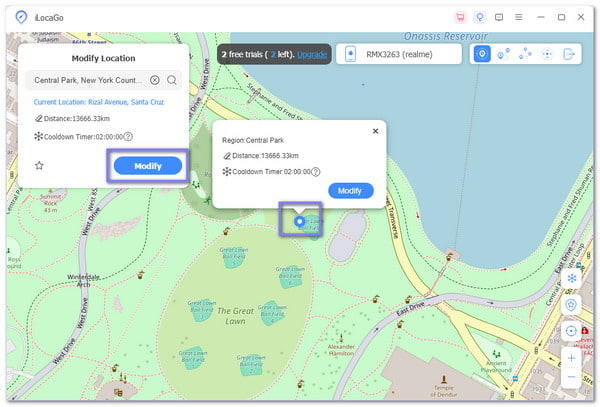This screenshot has height=407, width=600.
Task: Click the snowflake icon beside Cooldown Timer in panel
Action: point(38,136)
